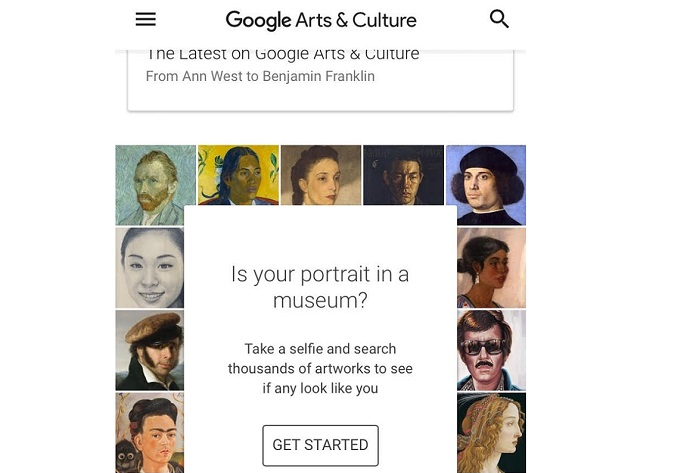Click the pale woman portrait with dark hair

point(320,174)
